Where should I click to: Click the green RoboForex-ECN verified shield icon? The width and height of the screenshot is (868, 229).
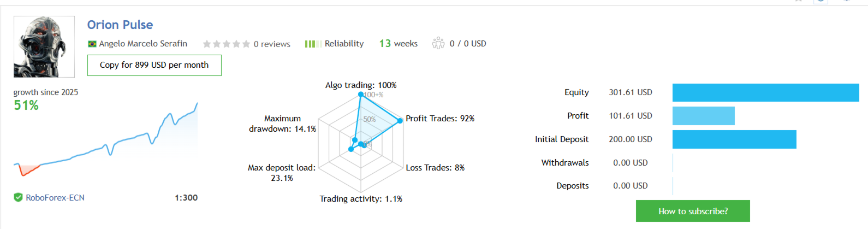tap(18, 197)
